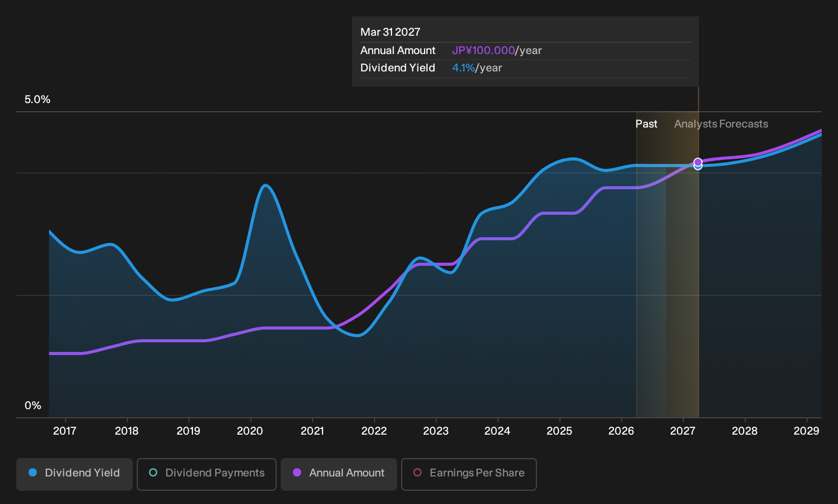838x504 pixels.
Task: Click the 2029 label on the x-axis
Action: point(806,431)
